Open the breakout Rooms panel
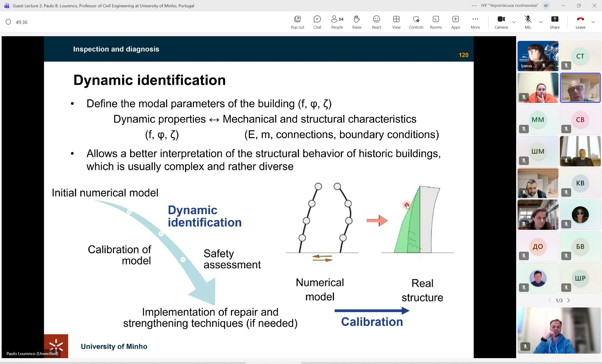Screen dimensions: 602x364 [436, 22]
